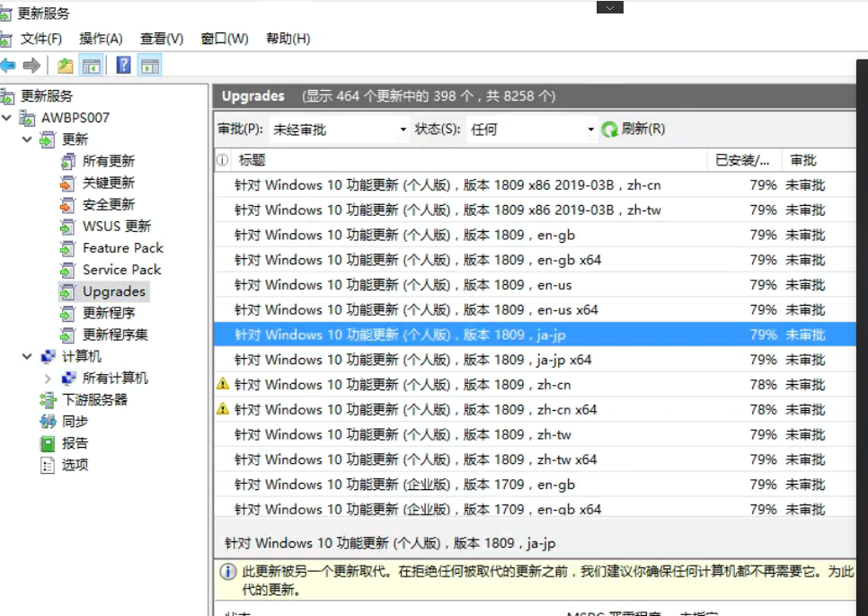Collapse the 计算机 tree node
The width and height of the screenshot is (868, 616).
point(27,356)
